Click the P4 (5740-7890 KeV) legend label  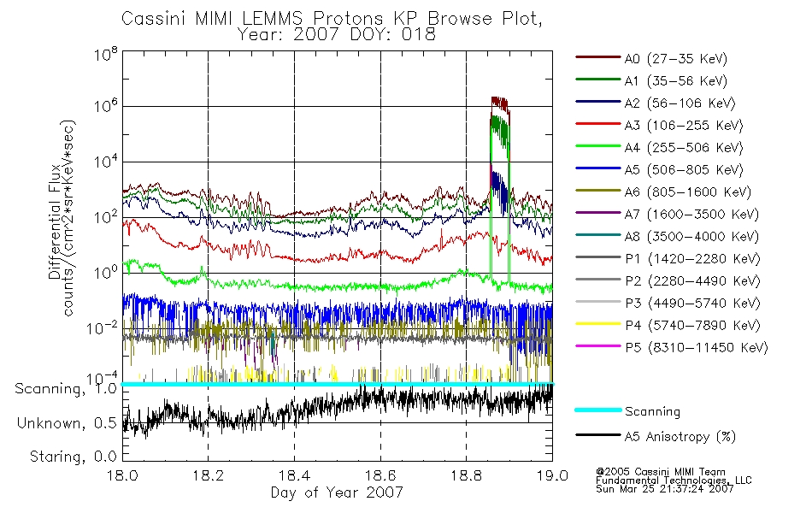(692, 326)
